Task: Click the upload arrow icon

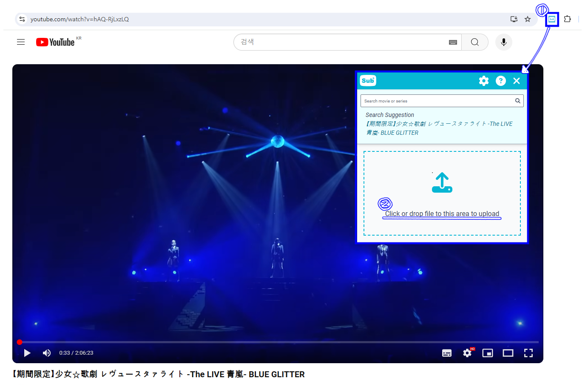Action: coord(442,182)
